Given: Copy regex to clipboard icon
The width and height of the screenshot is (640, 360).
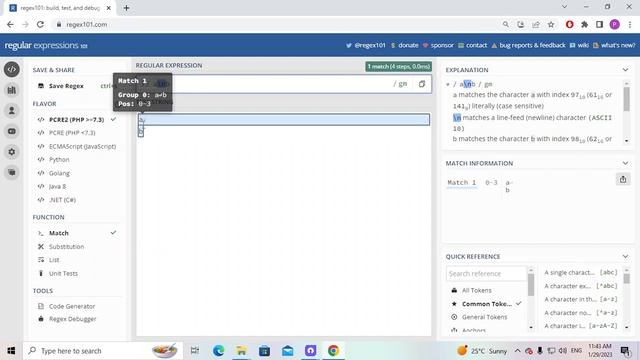Looking at the screenshot, I should [x=422, y=84].
